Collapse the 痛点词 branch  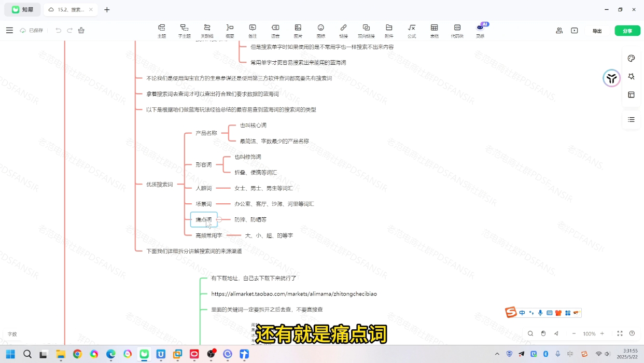[219, 219]
